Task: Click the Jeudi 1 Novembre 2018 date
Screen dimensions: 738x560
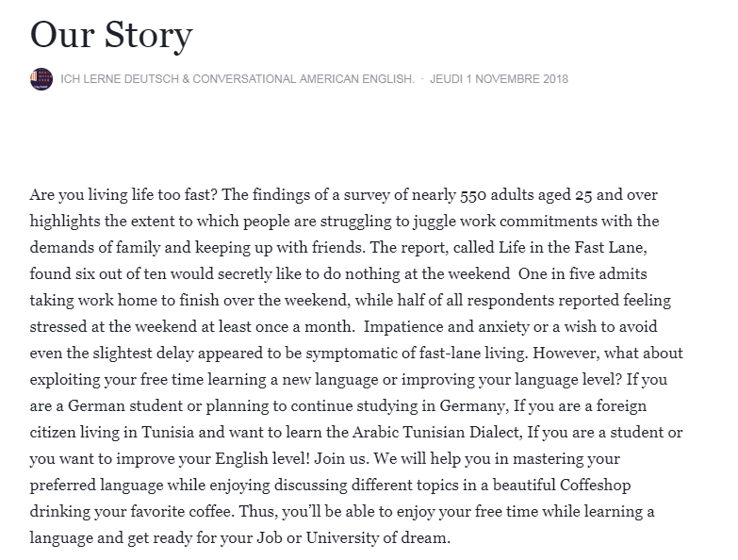Action: coord(499,79)
